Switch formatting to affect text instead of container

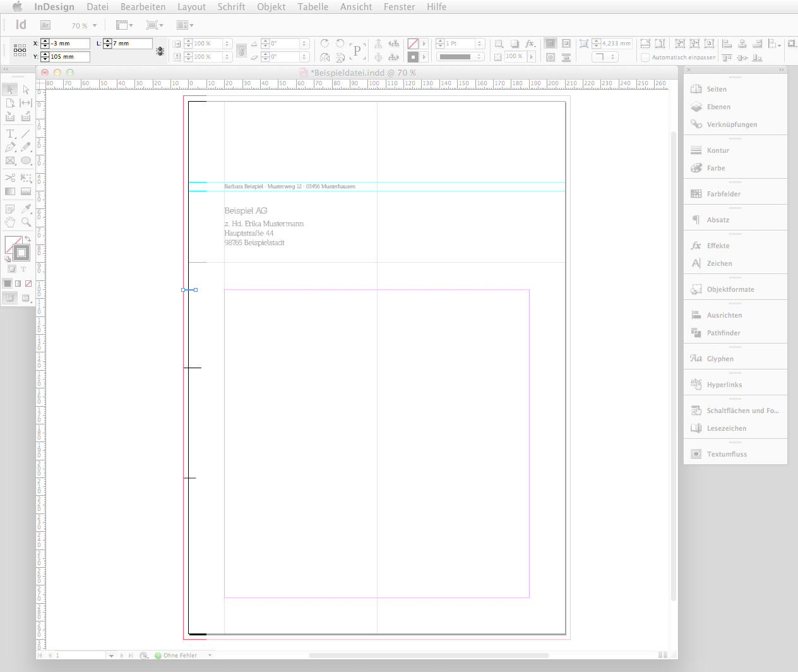(23, 269)
